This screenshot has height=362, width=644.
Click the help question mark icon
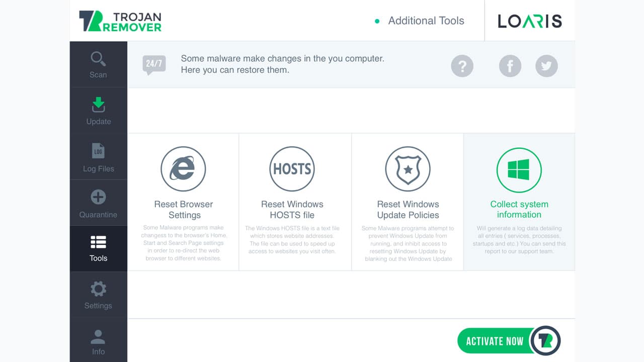coord(462,66)
